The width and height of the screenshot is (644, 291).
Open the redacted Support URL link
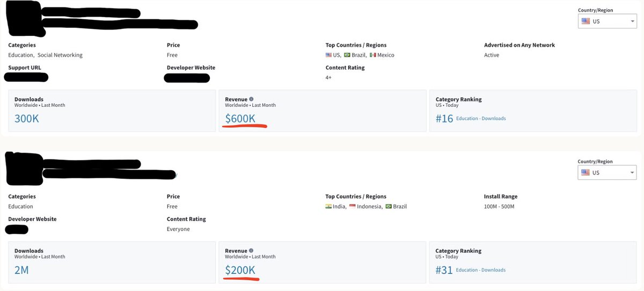point(26,77)
